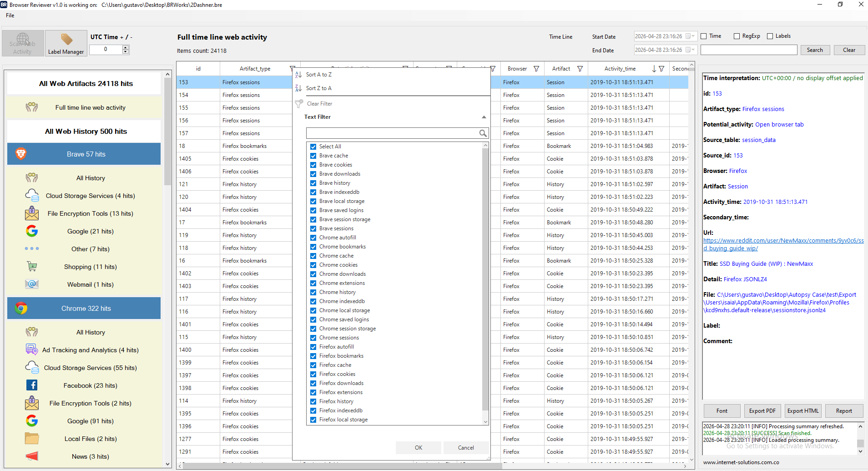Increase the UTC Time offset value

point(126,47)
